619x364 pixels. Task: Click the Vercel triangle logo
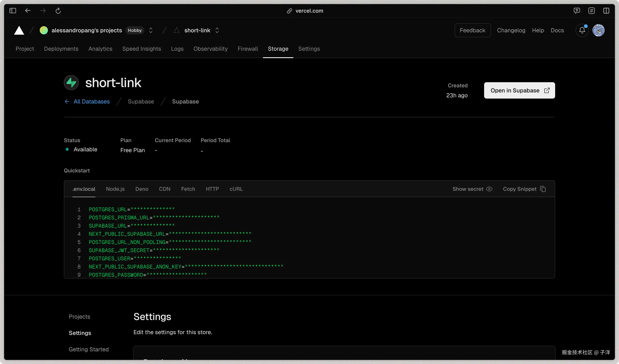19,30
